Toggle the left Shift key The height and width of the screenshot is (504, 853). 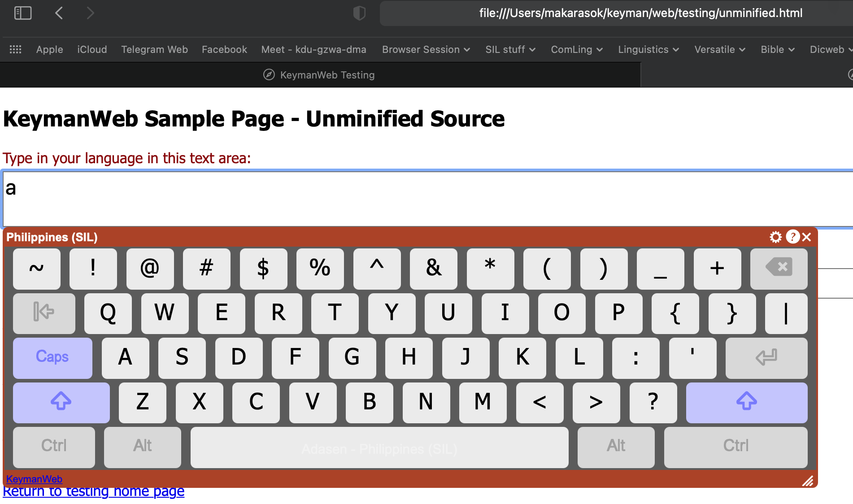(x=61, y=402)
